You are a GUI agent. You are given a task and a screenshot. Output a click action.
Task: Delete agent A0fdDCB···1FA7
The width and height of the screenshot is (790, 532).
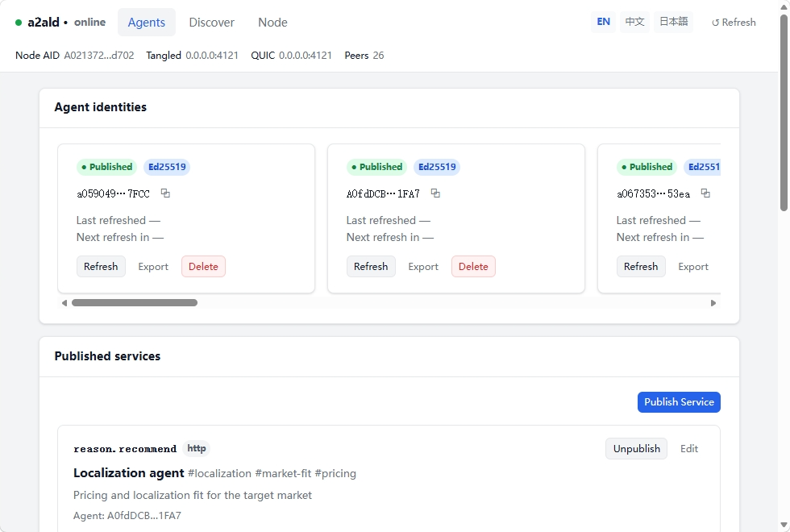click(474, 267)
